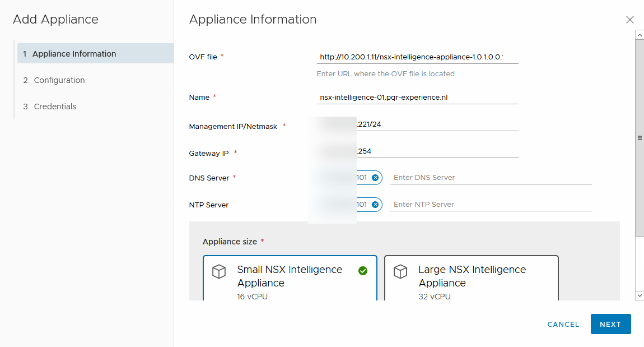
Task: Select Large NSX Intelligence Appliance size
Action: tap(472, 278)
